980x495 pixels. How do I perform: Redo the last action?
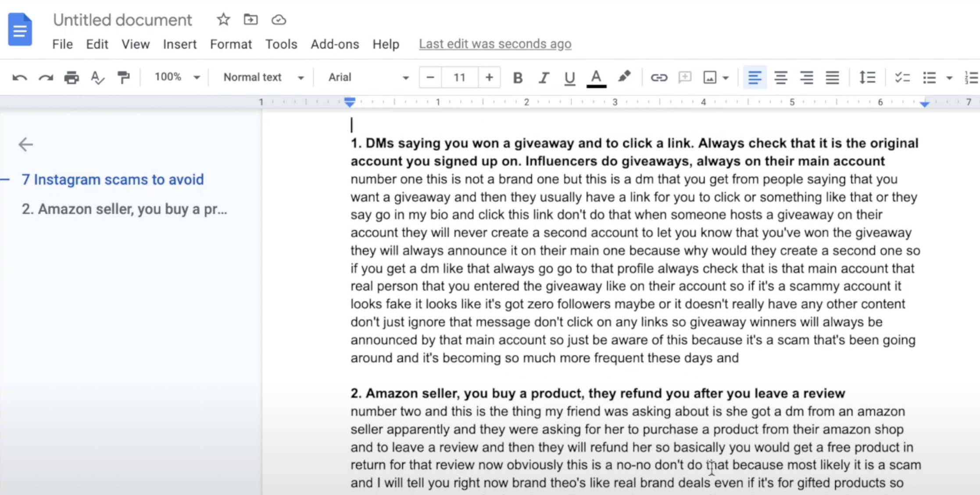[46, 78]
